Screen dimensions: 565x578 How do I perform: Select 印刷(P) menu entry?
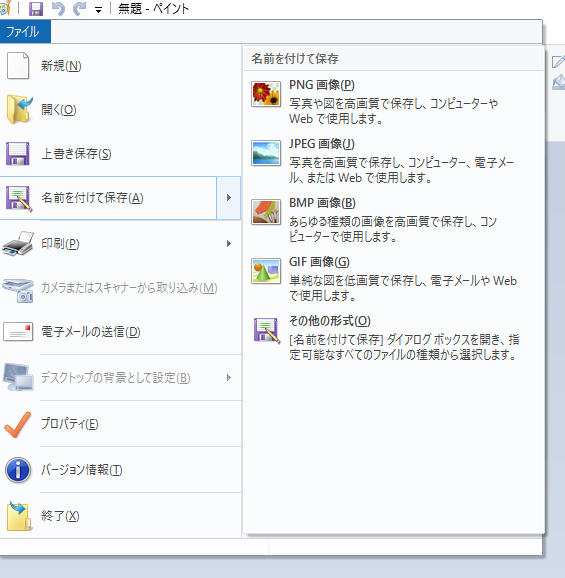[120, 243]
